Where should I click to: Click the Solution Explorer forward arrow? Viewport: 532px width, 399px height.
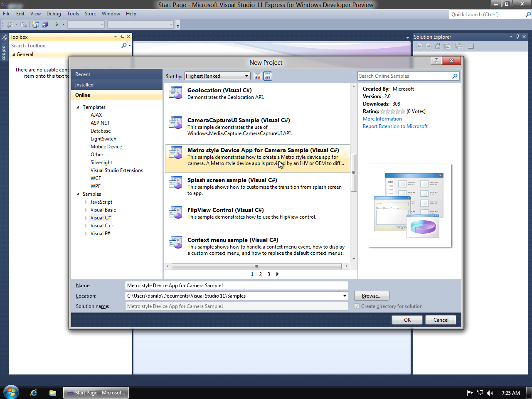click(x=429, y=46)
